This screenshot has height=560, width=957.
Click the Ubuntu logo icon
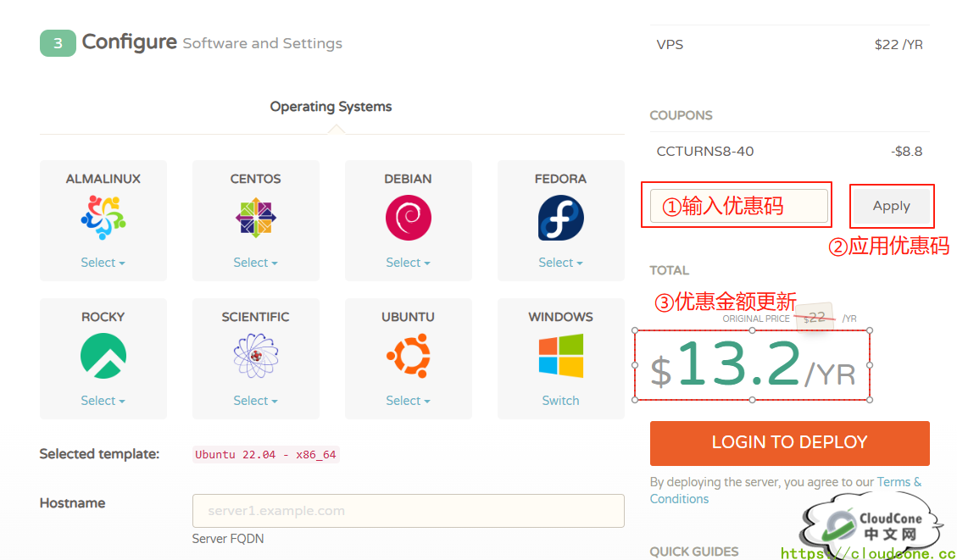[409, 356]
